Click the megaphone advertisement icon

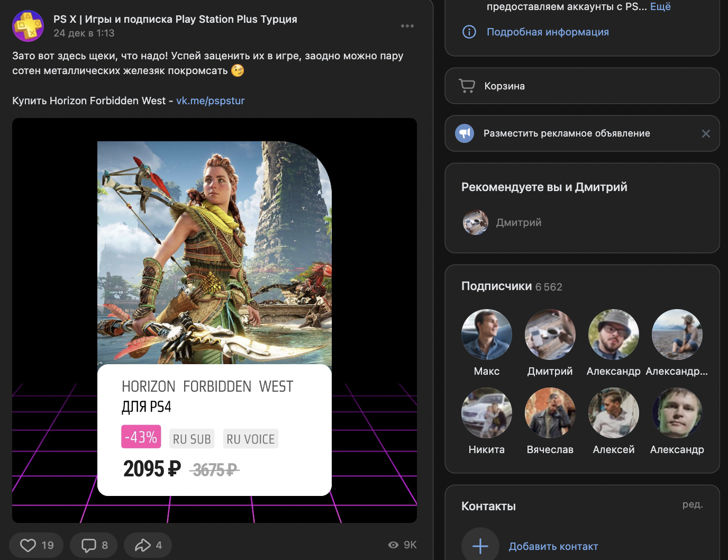click(465, 133)
